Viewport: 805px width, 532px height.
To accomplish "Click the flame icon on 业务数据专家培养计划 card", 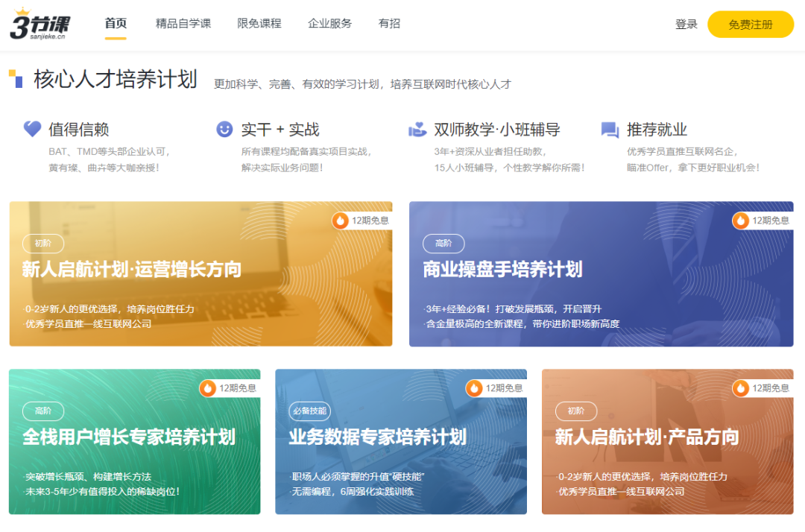I will [x=474, y=388].
